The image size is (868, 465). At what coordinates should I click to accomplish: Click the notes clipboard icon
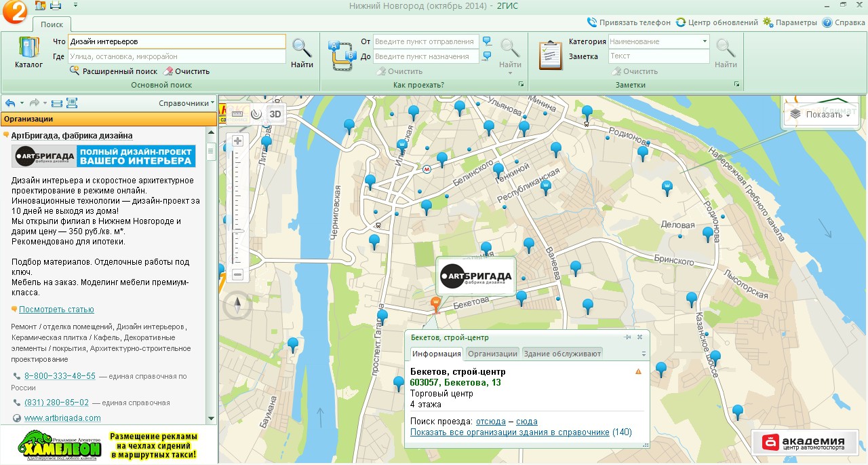point(551,54)
